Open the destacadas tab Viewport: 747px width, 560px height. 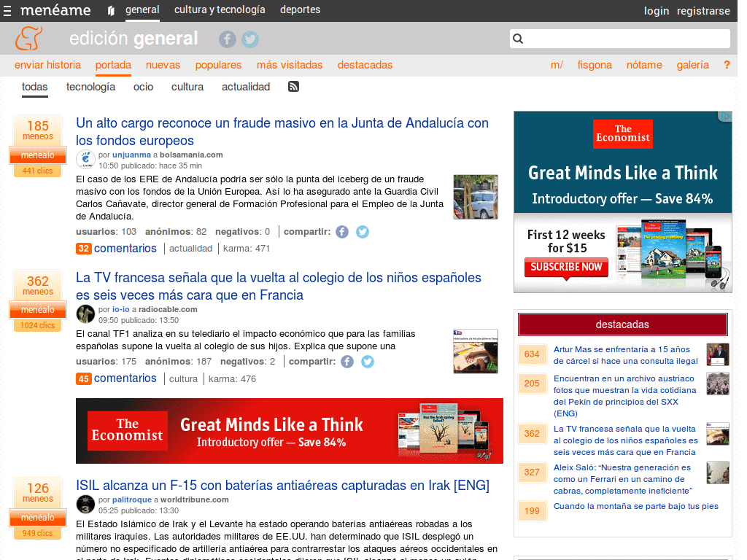[x=365, y=65]
